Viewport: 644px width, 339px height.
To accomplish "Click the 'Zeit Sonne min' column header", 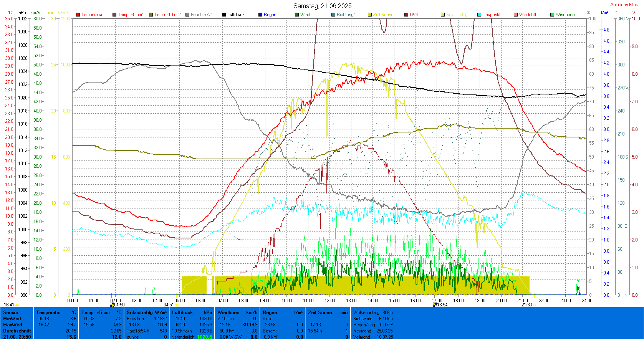I will coord(328,313).
